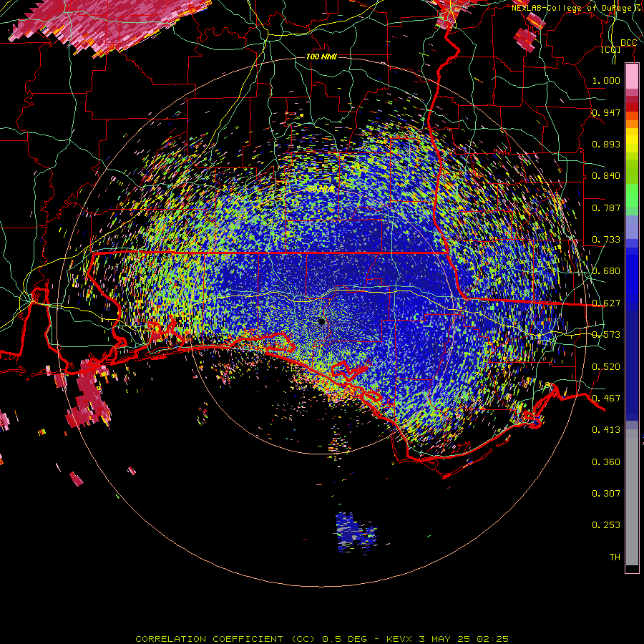Click the black KEVX radar site dot

[x=321, y=321]
